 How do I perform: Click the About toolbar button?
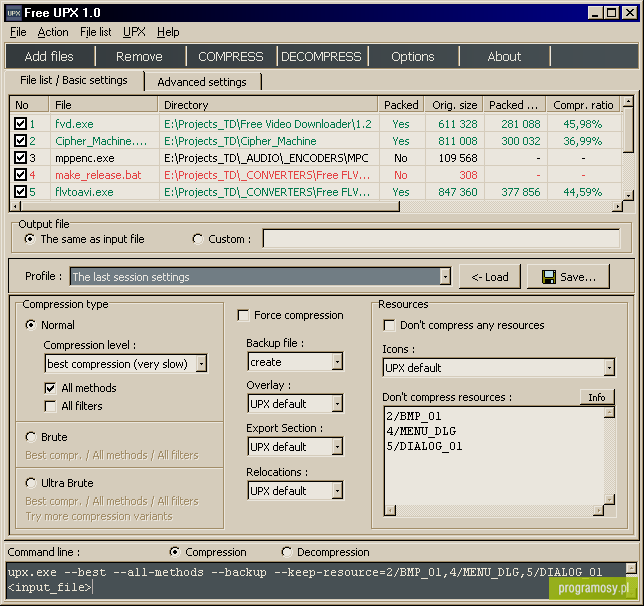point(504,56)
